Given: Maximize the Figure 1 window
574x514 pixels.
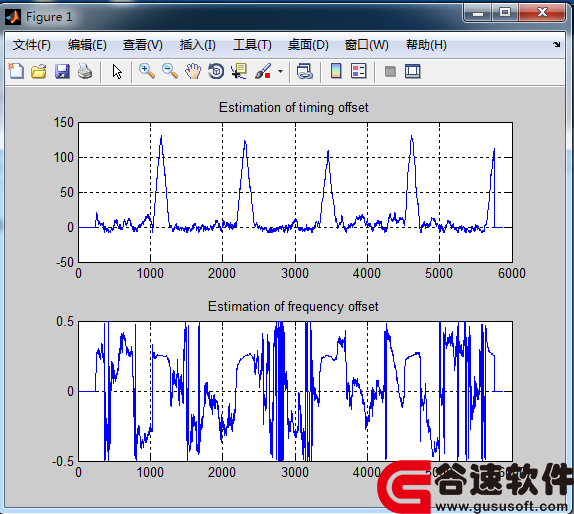Looking at the screenshot, I should tap(505, 13).
